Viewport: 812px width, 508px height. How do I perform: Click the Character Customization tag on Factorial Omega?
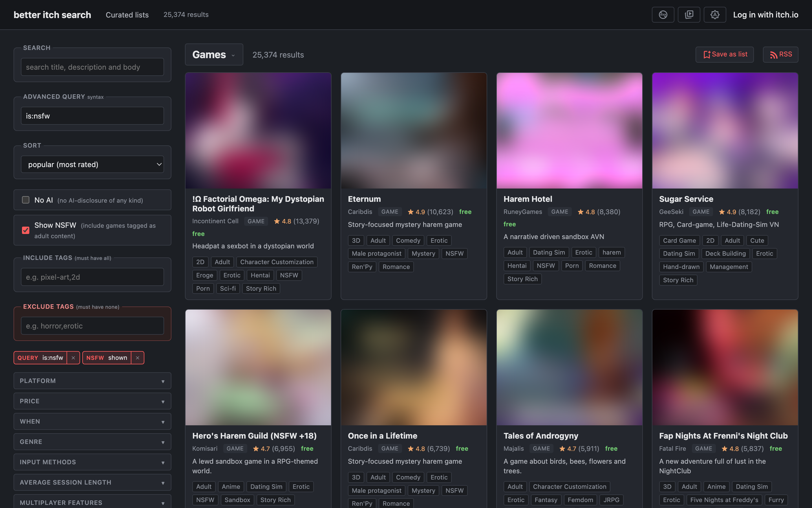coord(277,262)
